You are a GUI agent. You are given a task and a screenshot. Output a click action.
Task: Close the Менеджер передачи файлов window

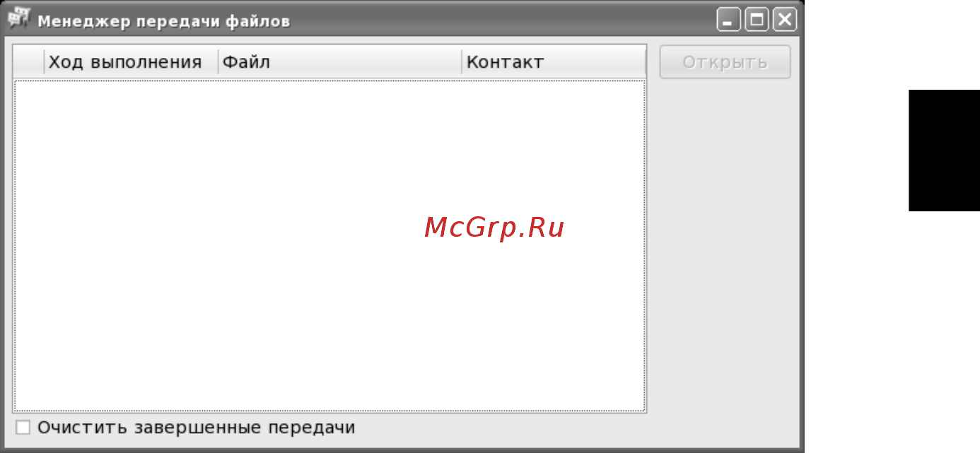pos(784,20)
